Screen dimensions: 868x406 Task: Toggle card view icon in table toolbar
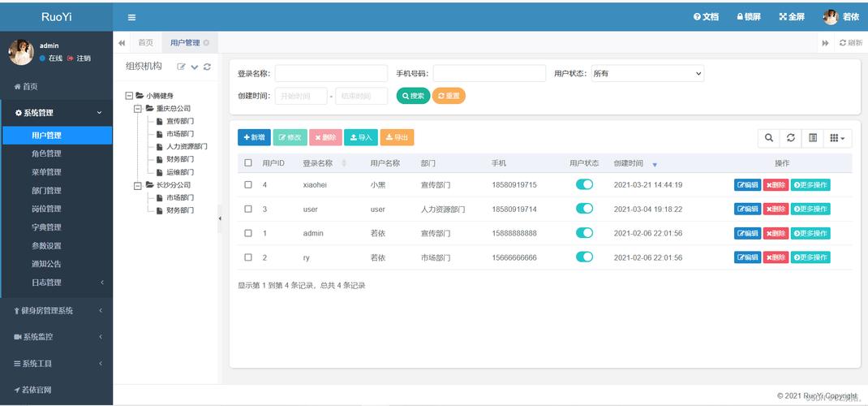tap(813, 138)
